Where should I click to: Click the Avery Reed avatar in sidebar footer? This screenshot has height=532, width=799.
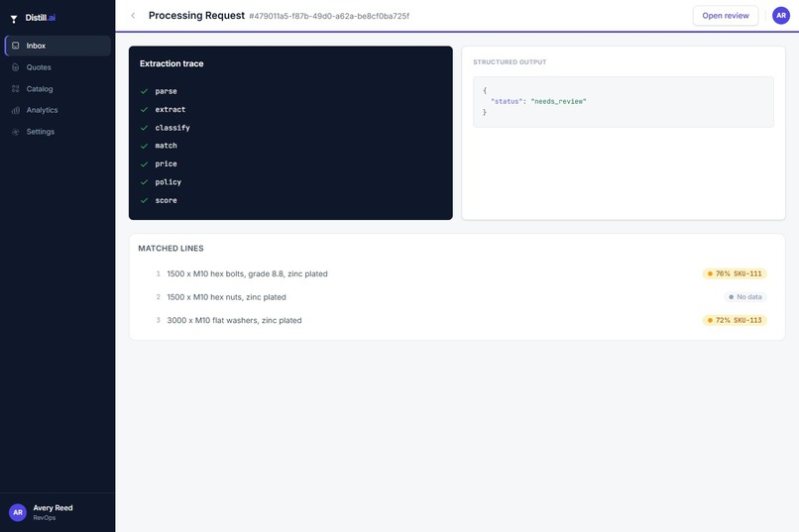click(x=18, y=512)
